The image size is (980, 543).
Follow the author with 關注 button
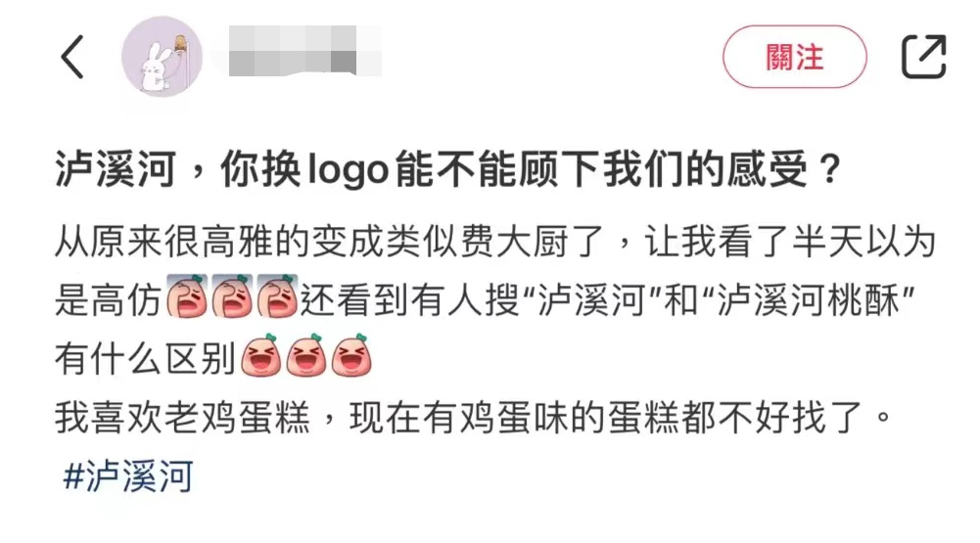[x=794, y=57]
